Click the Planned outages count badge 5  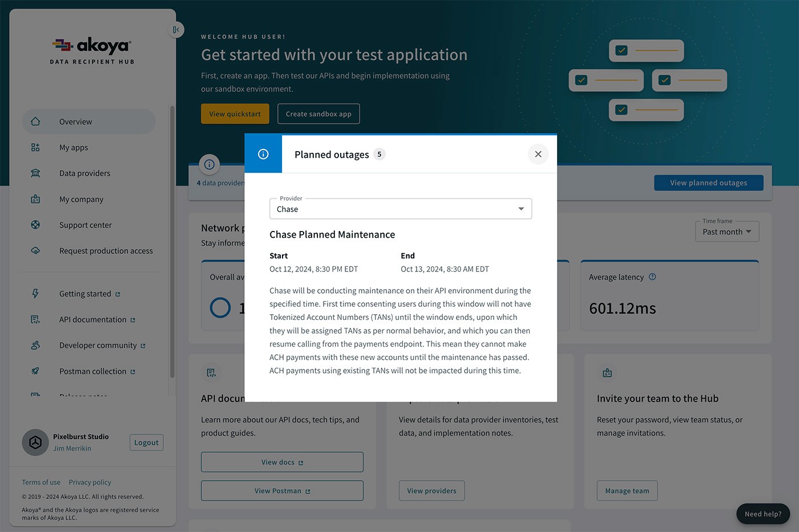pos(380,154)
